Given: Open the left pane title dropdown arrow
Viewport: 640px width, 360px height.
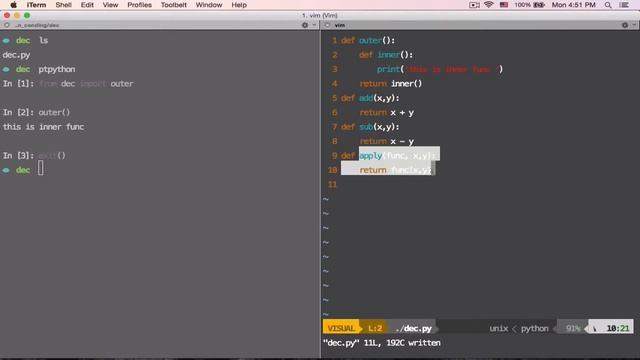Looking at the screenshot, I should click(314, 25).
